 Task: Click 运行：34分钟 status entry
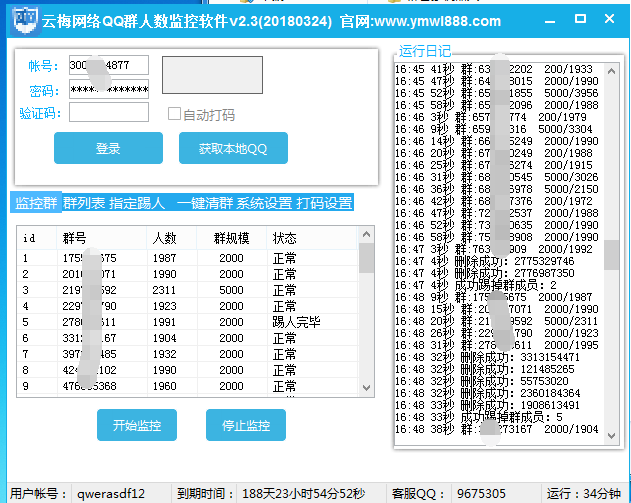click(584, 494)
